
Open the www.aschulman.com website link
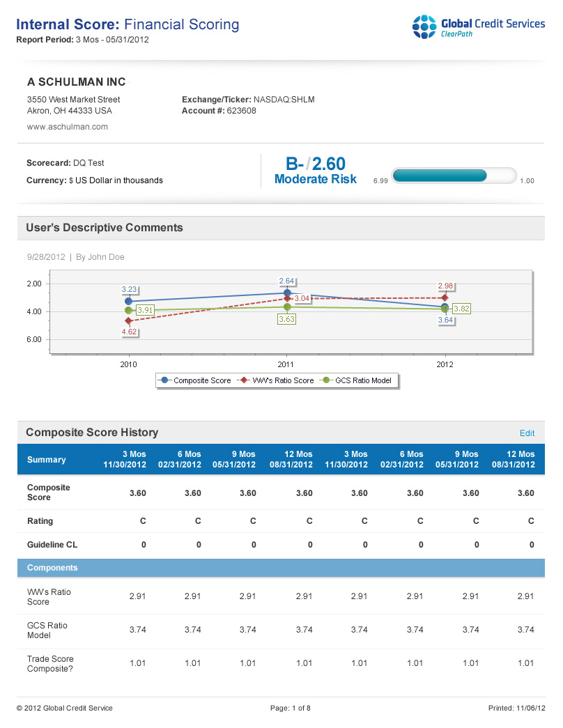pyautogui.click(x=67, y=127)
